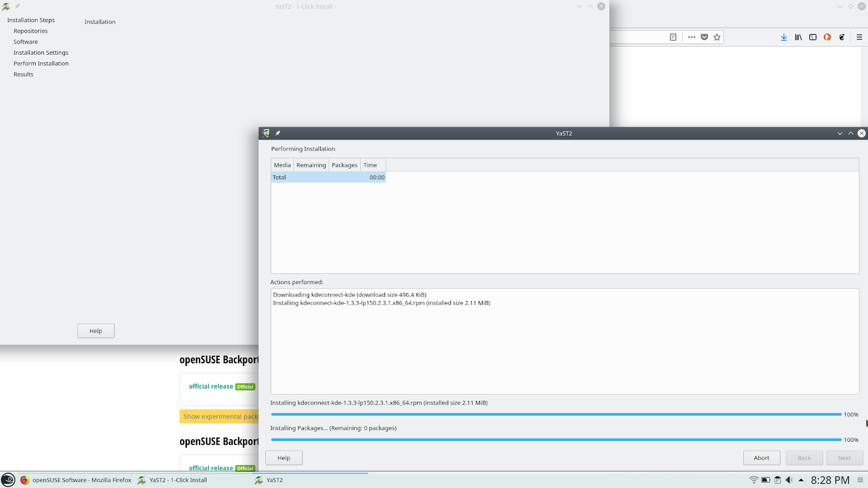Open the Wi-Fi network tray icon

[754, 480]
